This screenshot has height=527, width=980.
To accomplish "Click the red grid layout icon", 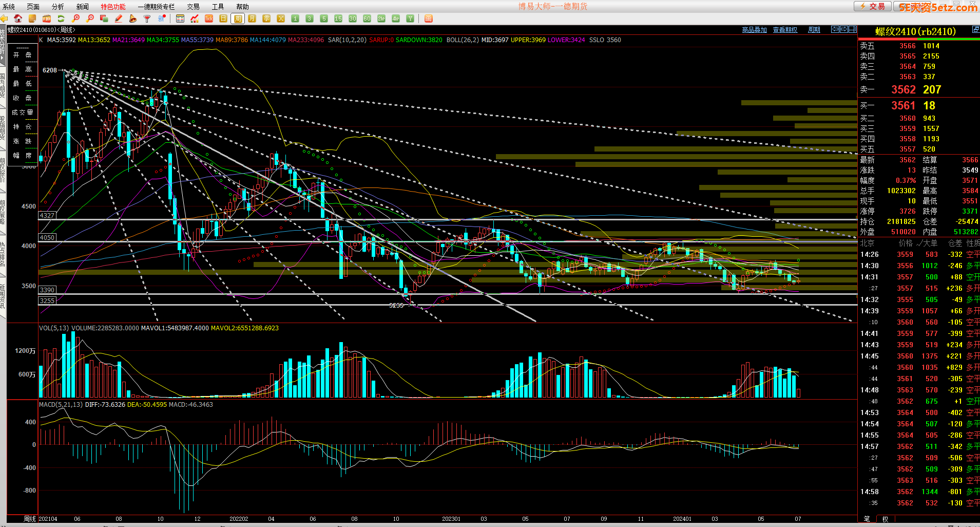I will 429,18.
